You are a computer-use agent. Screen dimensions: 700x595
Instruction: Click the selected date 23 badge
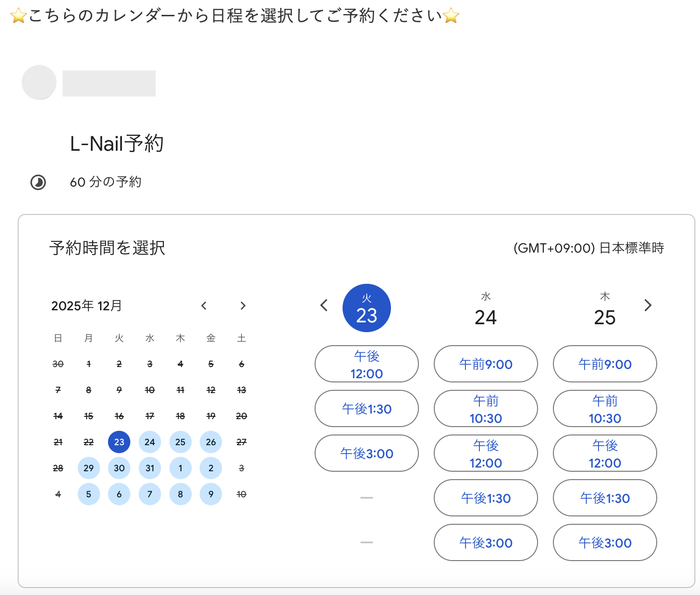point(366,308)
